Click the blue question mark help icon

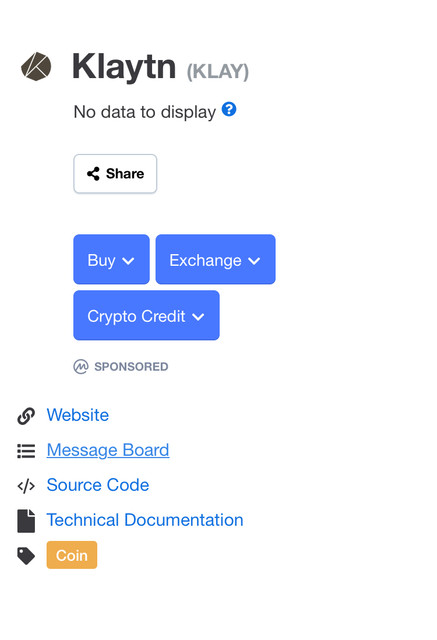[x=229, y=109]
